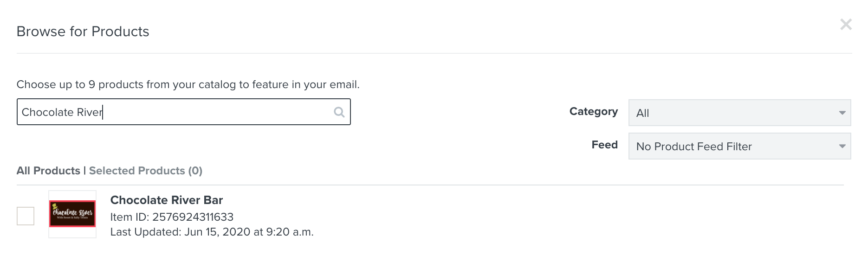
Task: Click the Feed dropdown arrow
Action: click(842, 146)
